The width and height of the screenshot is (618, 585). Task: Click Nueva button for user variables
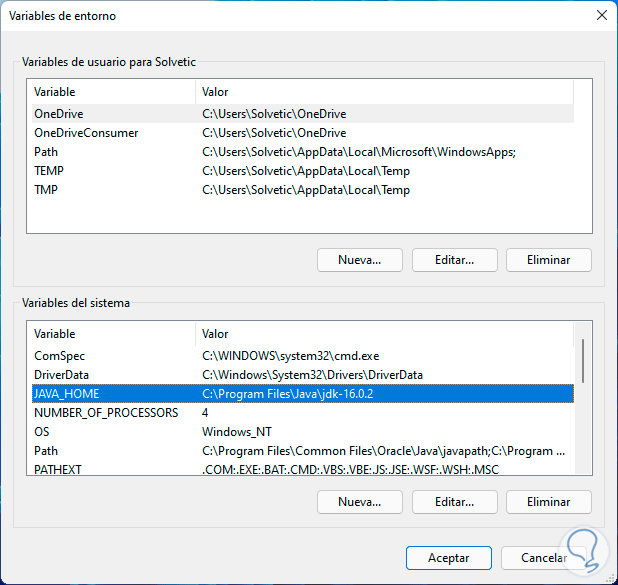pyautogui.click(x=360, y=260)
